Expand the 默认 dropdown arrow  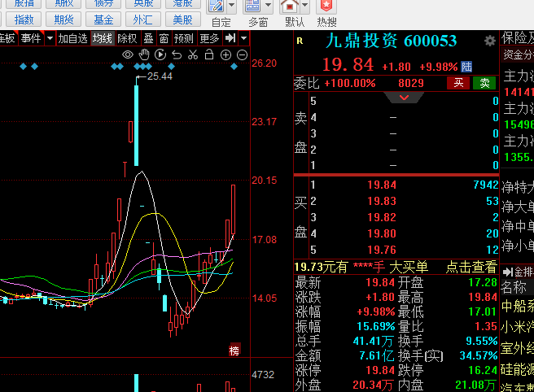coord(304,5)
